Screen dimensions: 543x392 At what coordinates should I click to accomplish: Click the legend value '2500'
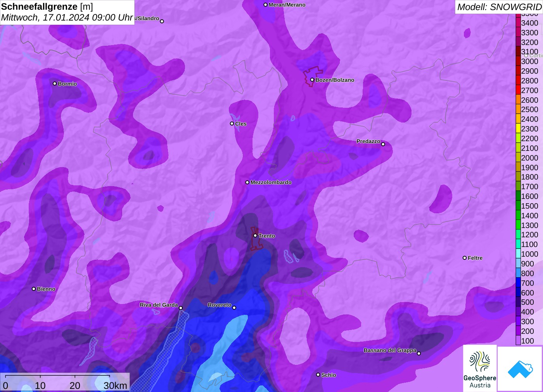[530, 109]
